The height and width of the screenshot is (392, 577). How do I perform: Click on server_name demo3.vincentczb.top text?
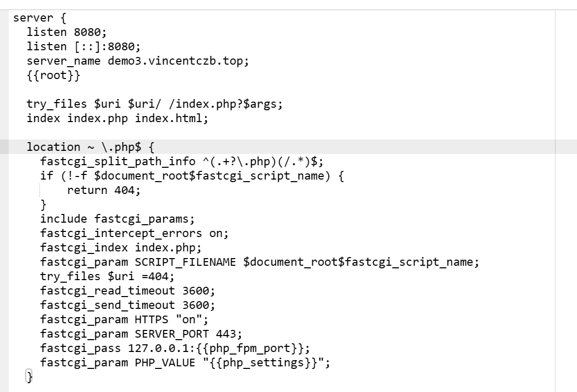[138, 61]
